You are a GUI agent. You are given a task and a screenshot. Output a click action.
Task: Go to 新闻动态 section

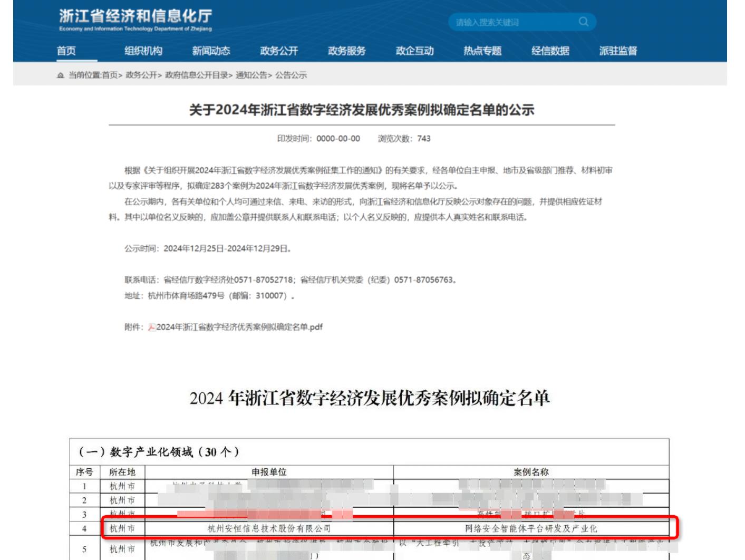pyautogui.click(x=211, y=51)
